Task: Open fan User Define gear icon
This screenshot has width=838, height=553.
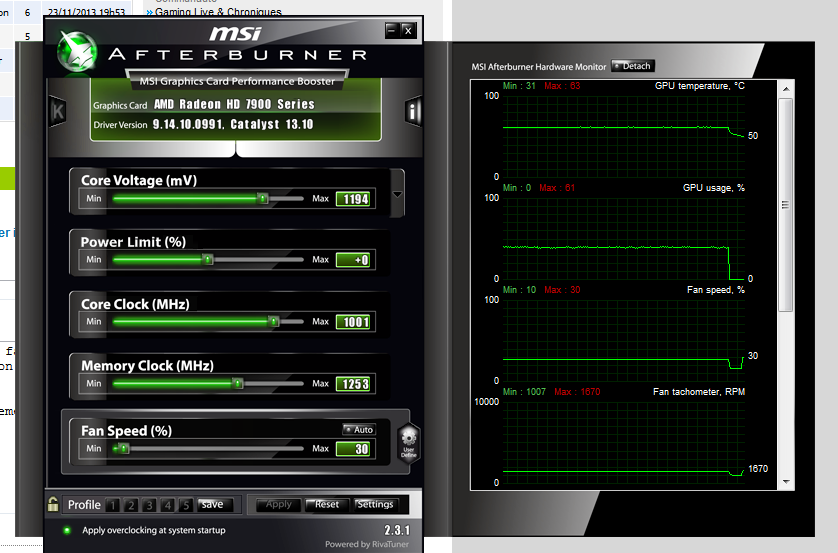Action: click(409, 441)
